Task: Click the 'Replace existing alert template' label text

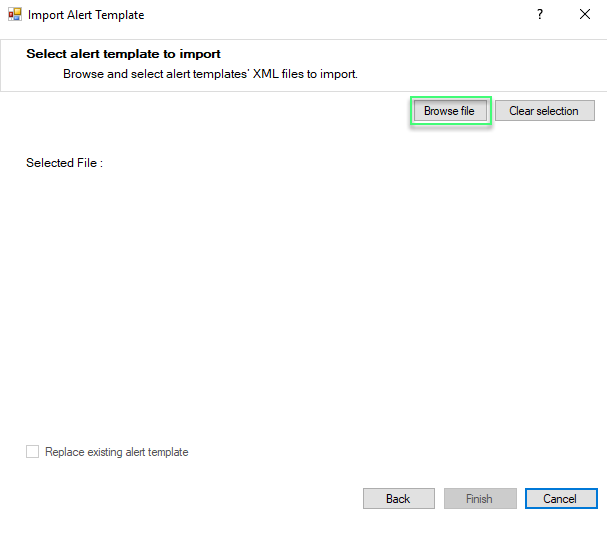Action: pyautogui.click(x=116, y=452)
